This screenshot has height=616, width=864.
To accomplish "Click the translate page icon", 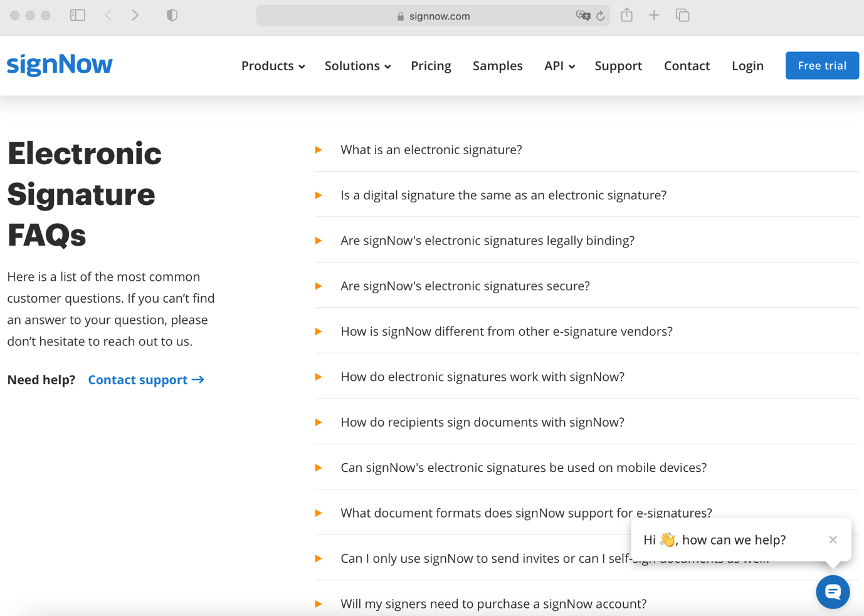I will [582, 16].
